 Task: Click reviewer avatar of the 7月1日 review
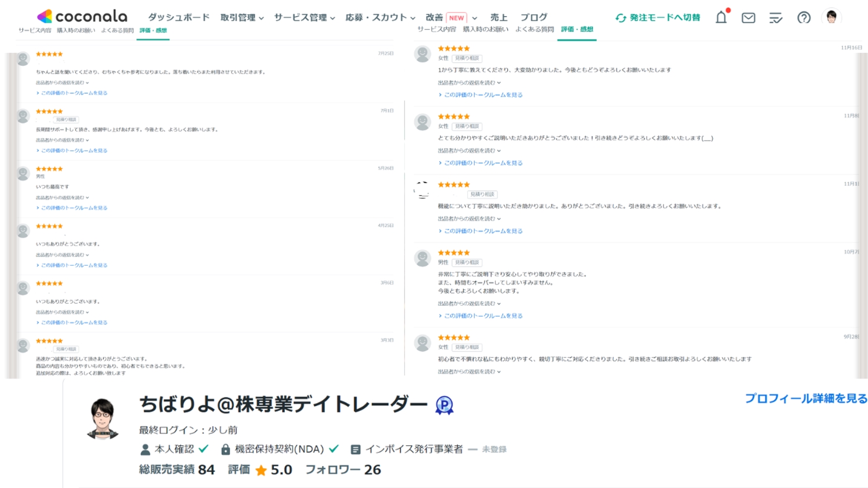click(x=23, y=116)
